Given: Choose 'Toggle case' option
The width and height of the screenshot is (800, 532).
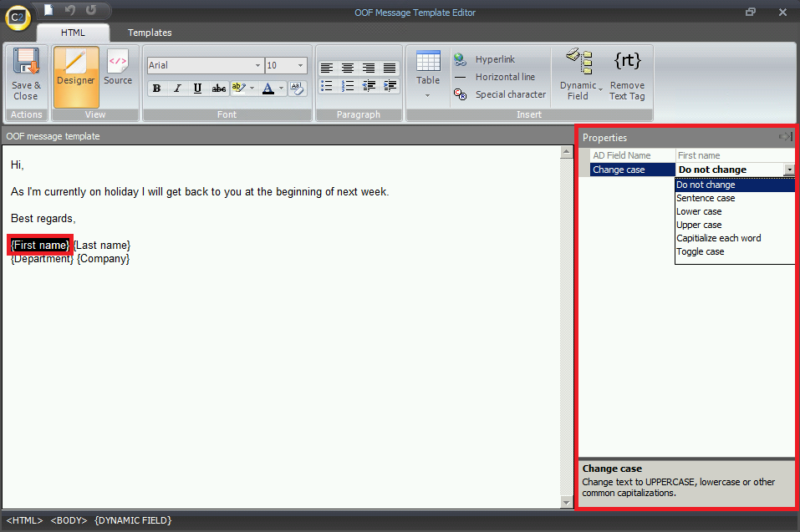Looking at the screenshot, I should pos(735,251).
